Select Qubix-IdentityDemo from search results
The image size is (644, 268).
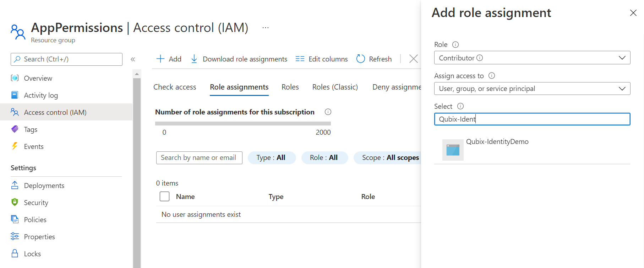point(532,150)
